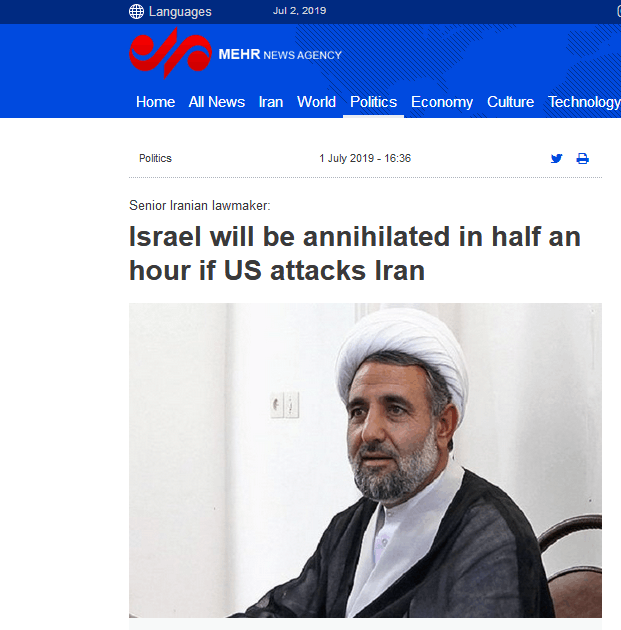
Task: Click the red Mehr News logo
Action: 170,53
